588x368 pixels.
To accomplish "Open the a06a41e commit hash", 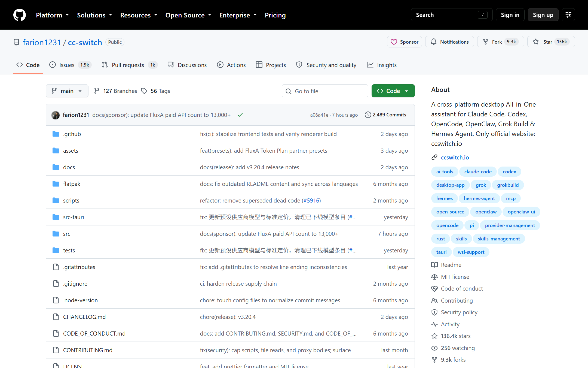I will click(319, 115).
